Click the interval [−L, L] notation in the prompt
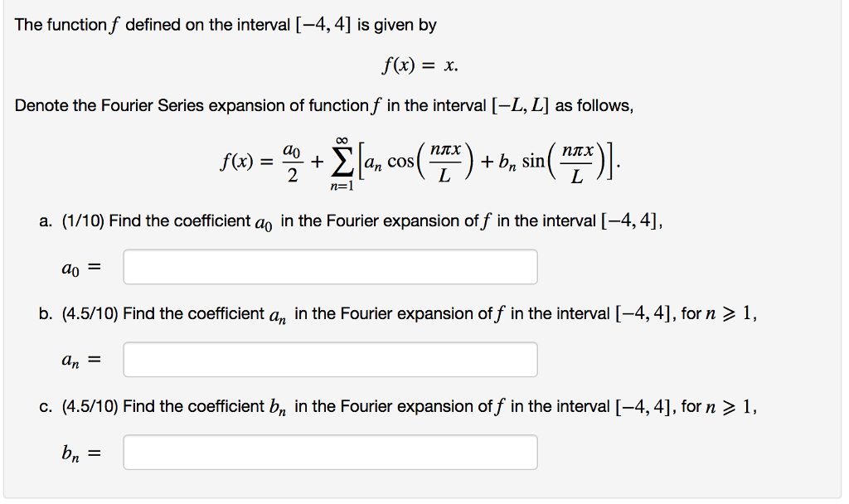Screen dimensions: 849x504 pos(522,105)
